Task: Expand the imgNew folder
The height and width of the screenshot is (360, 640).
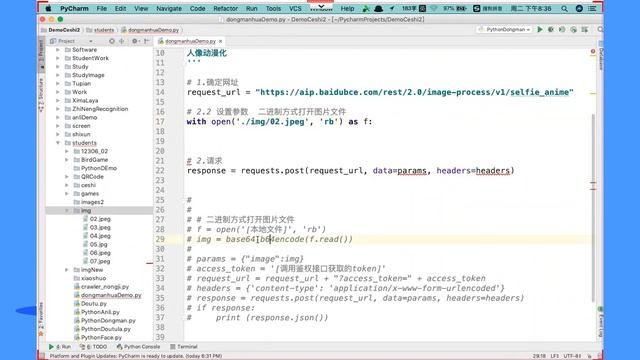Action: [x=67, y=270]
